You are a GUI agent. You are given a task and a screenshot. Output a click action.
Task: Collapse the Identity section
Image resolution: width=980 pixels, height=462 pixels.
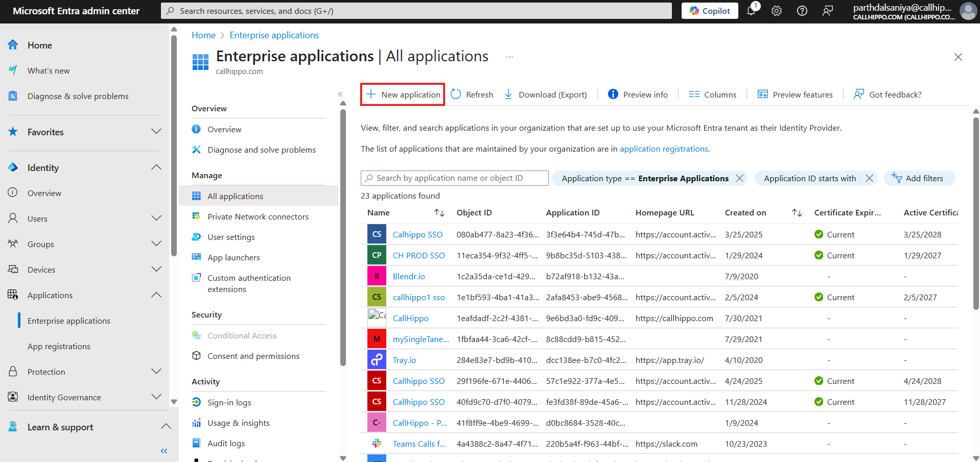pyautogui.click(x=156, y=167)
